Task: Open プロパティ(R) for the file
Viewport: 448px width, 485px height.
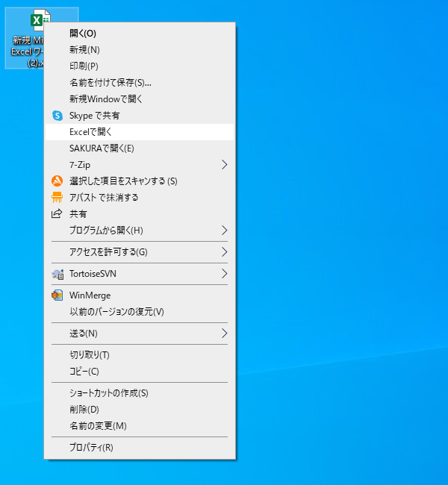Action: 140,447
